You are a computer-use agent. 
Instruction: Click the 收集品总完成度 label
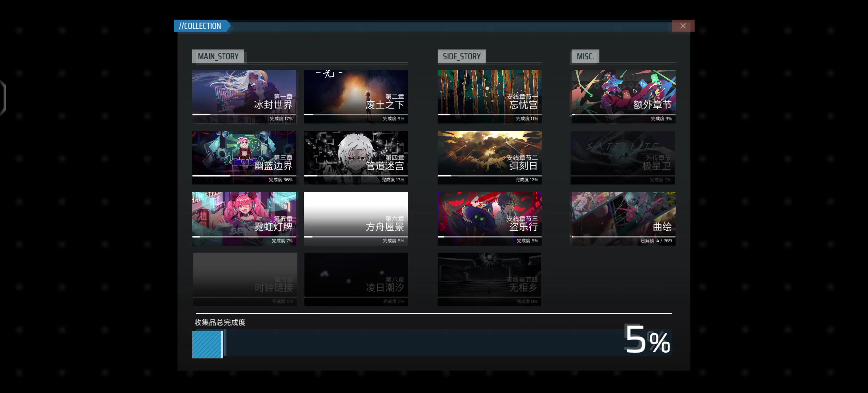(220, 322)
